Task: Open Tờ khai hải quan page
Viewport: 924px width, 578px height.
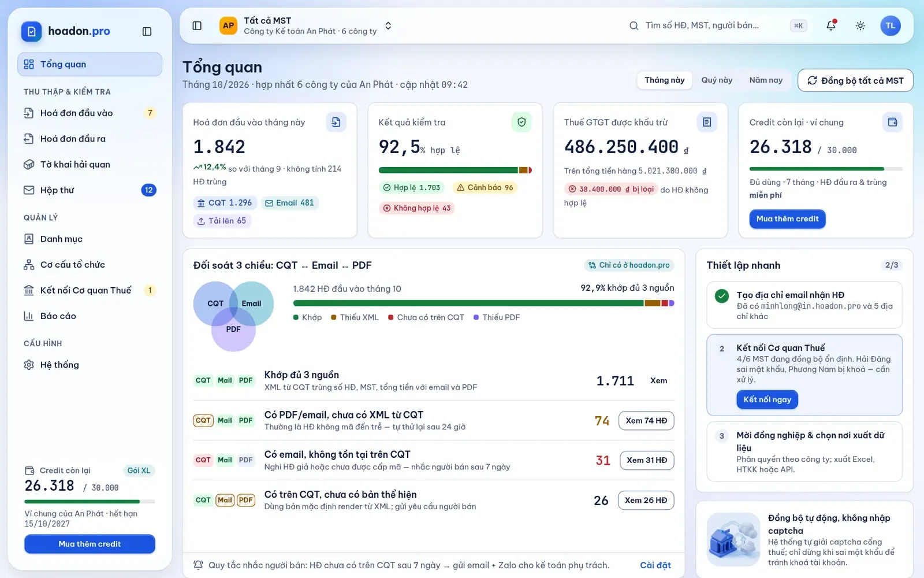Action: (90, 164)
